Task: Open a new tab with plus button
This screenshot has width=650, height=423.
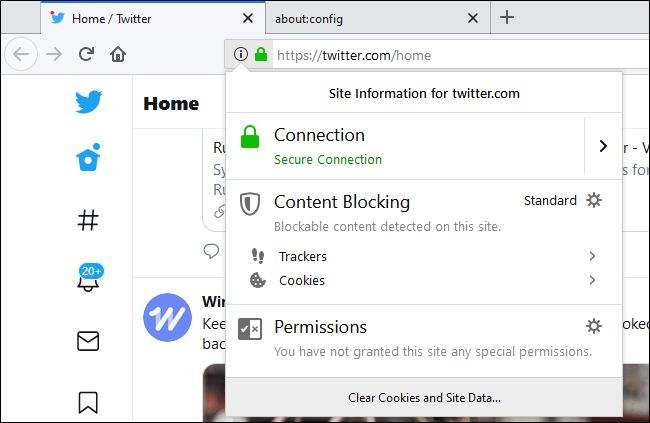Action: pyautogui.click(x=507, y=17)
